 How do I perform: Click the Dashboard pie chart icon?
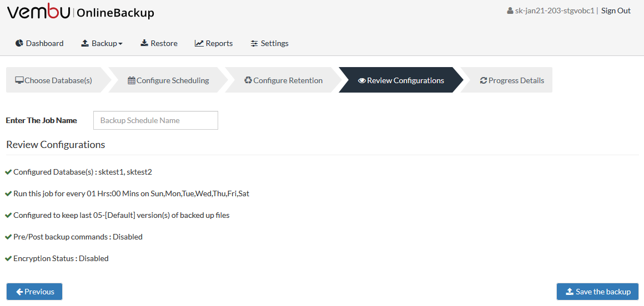(x=19, y=43)
